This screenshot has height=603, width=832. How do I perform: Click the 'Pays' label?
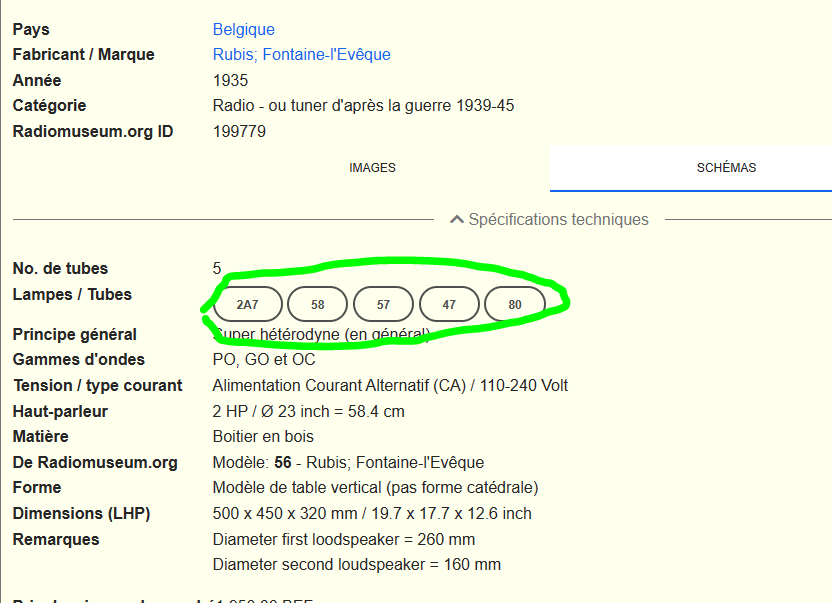click(31, 29)
